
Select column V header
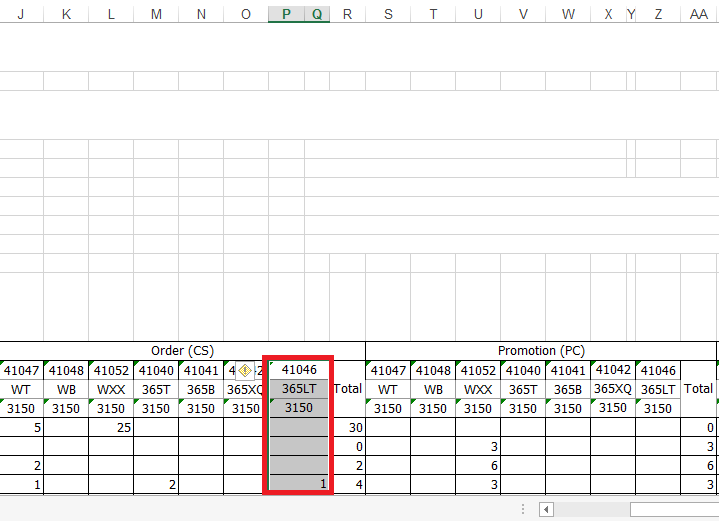[523, 14]
